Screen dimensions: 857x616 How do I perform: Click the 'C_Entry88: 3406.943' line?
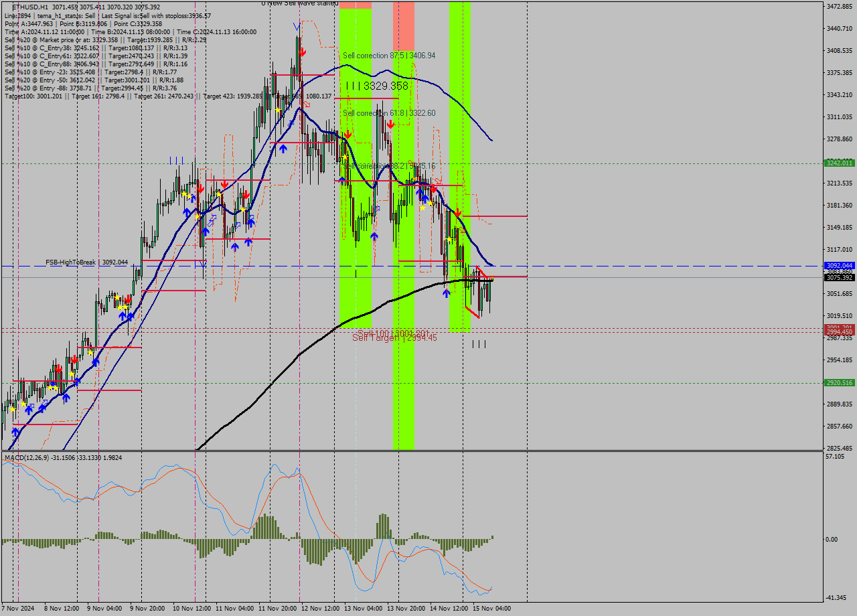(96, 64)
